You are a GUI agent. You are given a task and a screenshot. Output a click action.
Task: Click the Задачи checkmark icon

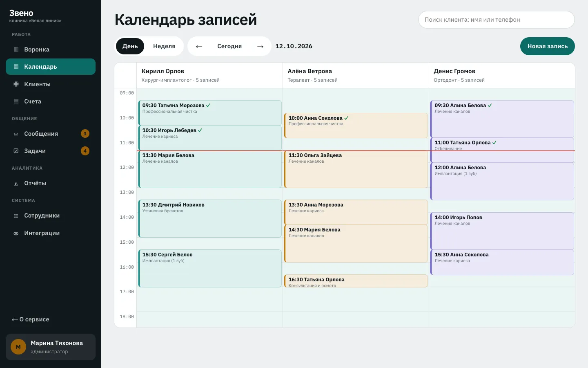click(16, 151)
